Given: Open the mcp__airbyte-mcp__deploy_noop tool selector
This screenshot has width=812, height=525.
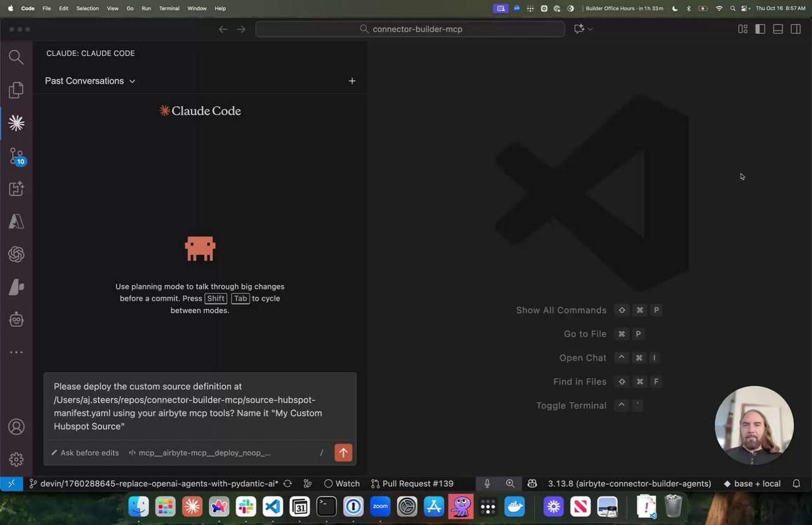Looking at the screenshot, I should (x=200, y=453).
